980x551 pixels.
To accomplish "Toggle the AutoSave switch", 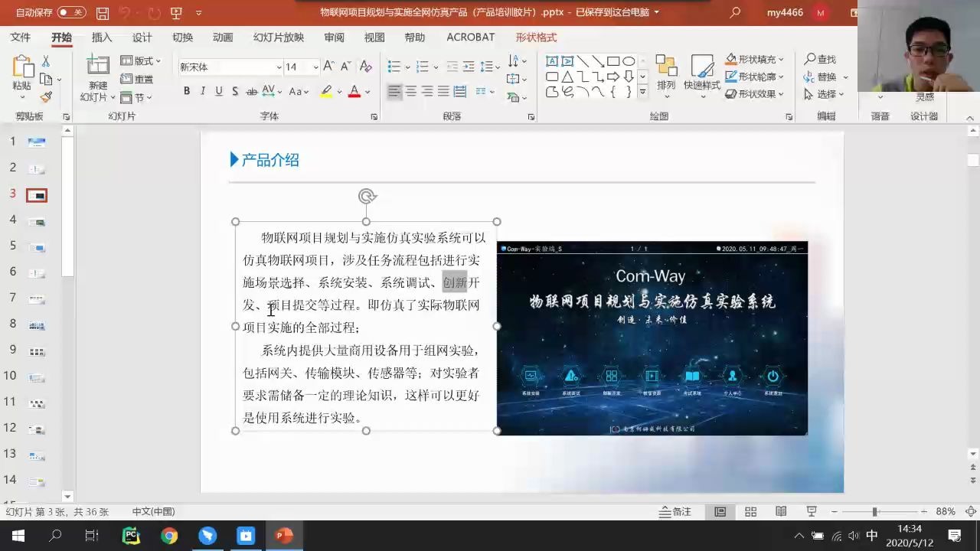I will [x=71, y=12].
